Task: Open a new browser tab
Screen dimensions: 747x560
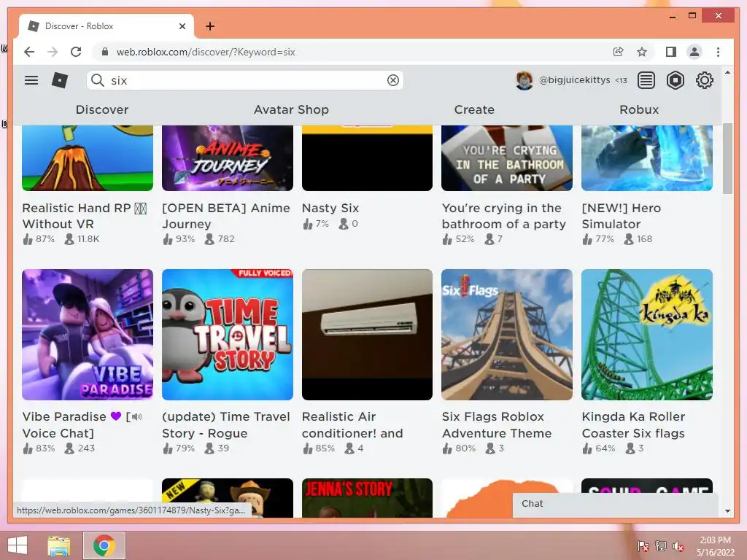Action: pos(210,26)
